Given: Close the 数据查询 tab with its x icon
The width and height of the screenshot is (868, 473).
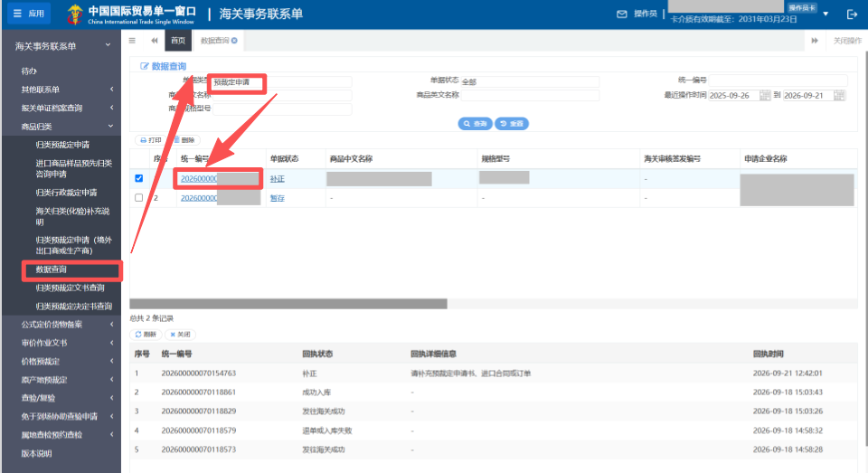Looking at the screenshot, I should [x=235, y=41].
